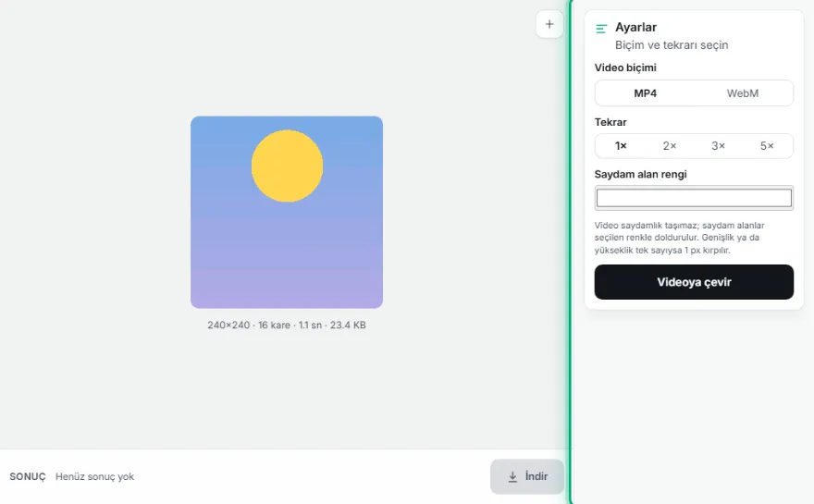This screenshot has height=504, width=814.
Task: Click the İndir download button
Action: [x=527, y=476]
